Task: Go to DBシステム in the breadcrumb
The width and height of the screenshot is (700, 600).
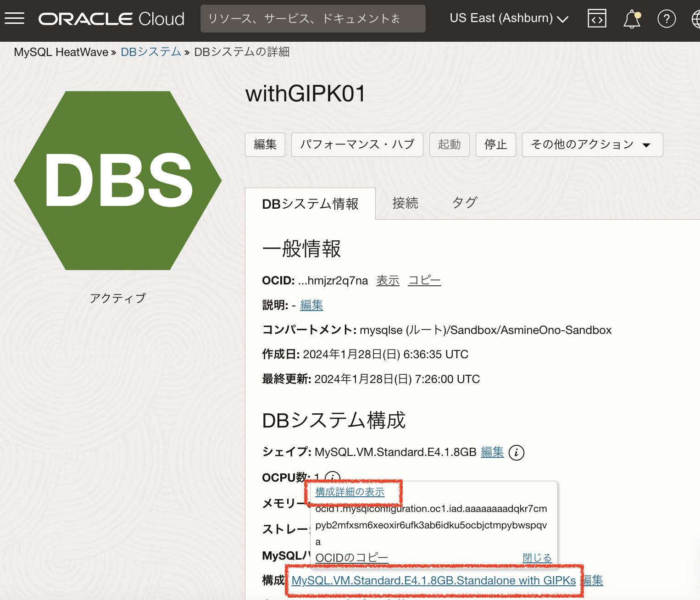Action: pos(151,52)
